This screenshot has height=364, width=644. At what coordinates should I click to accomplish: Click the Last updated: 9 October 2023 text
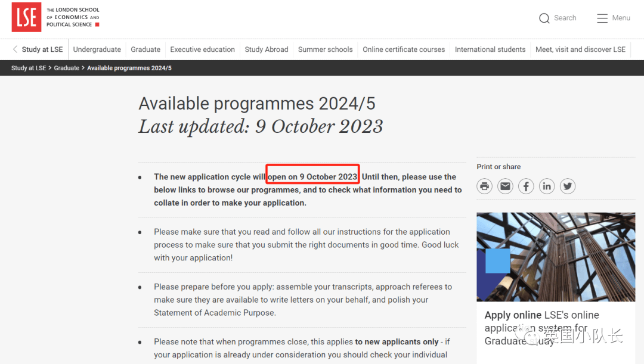click(x=261, y=126)
